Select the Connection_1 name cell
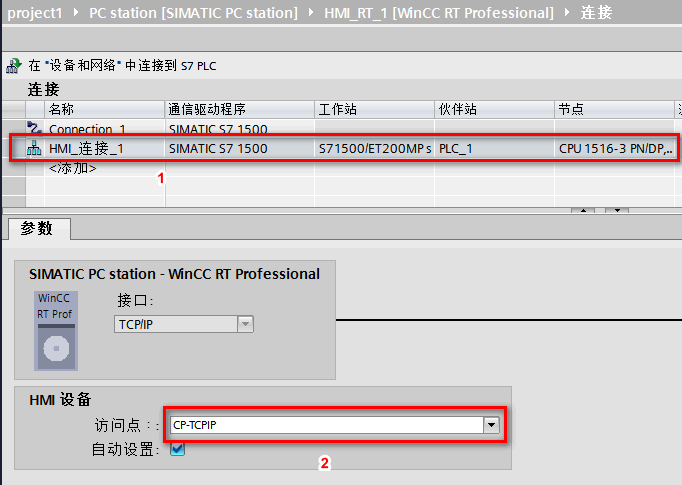Viewport: 682px width, 485px height. tap(105, 129)
